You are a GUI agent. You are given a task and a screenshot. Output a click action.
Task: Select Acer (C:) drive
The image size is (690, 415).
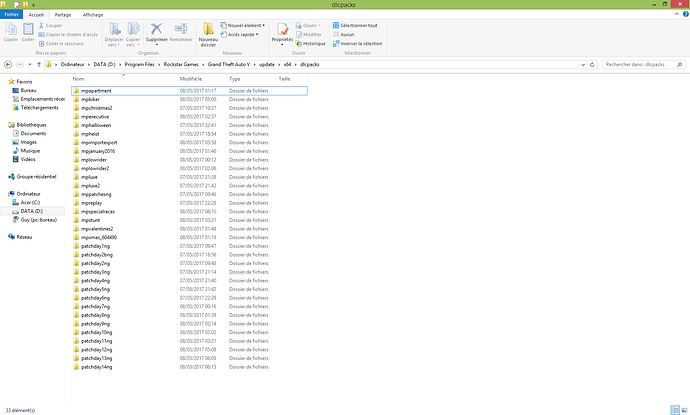[x=30, y=202]
